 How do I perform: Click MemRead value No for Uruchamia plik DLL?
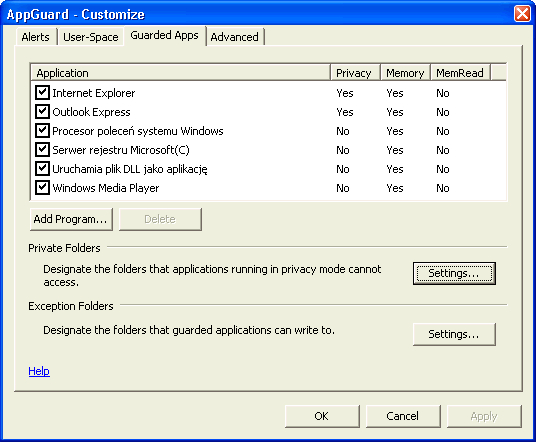point(443,169)
